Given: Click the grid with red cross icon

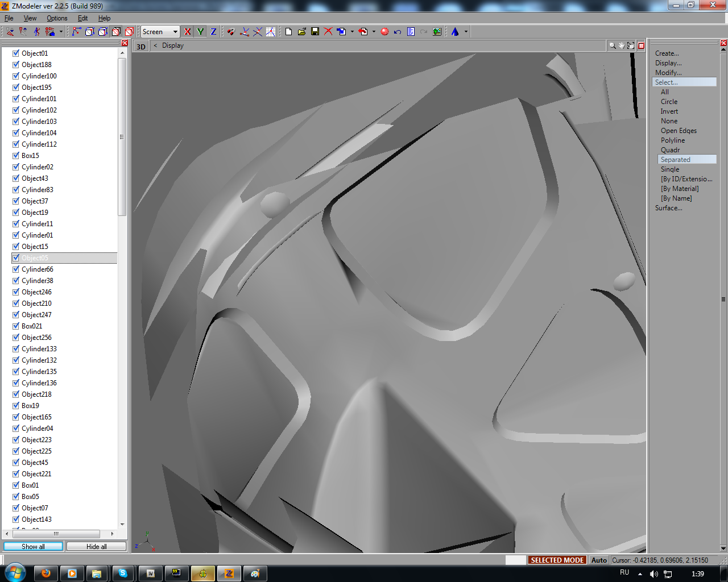Looking at the screenshot, I should point(271,32).
